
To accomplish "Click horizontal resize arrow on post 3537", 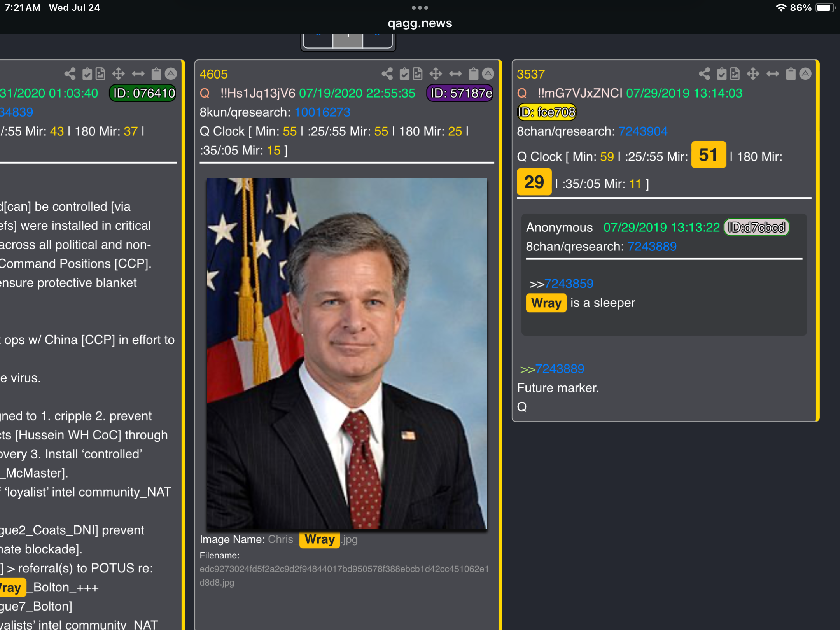I will 773,73.
